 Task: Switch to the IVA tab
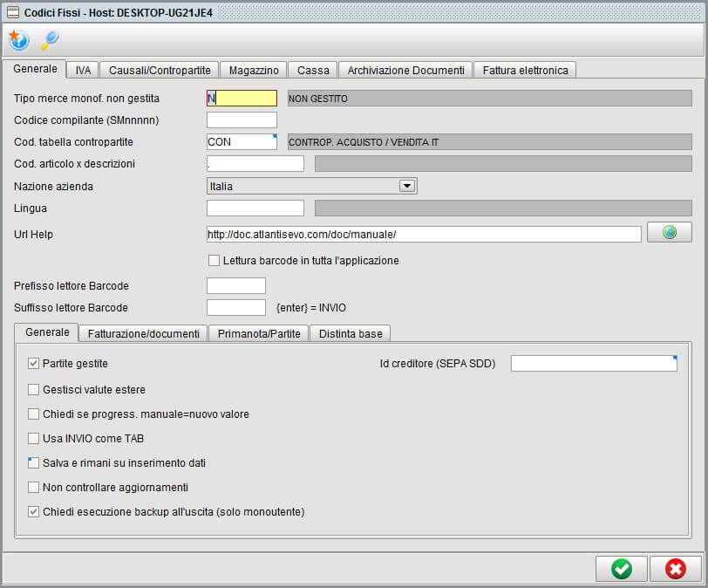coord(82,69)
